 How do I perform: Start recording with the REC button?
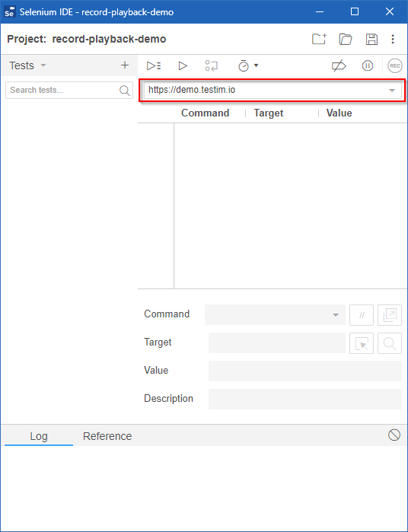[x=395, y=65]
